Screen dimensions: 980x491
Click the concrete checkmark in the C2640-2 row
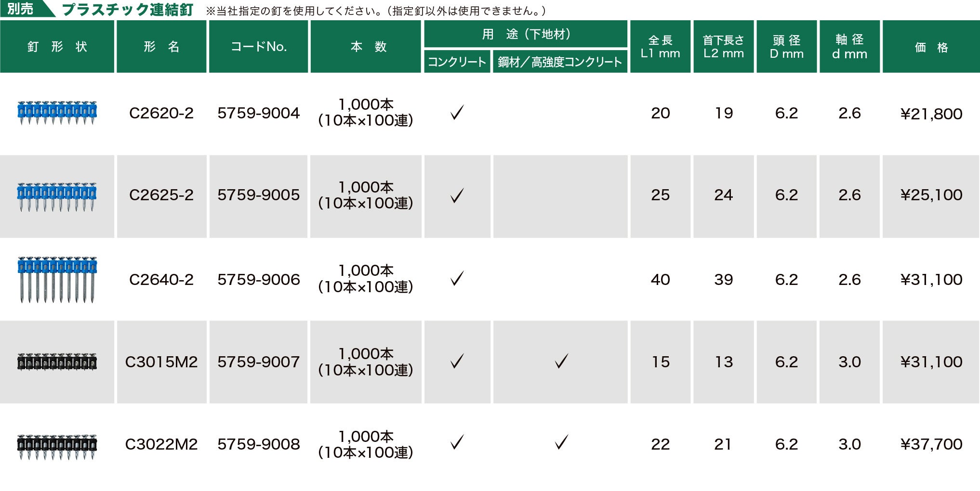point(457,279)
